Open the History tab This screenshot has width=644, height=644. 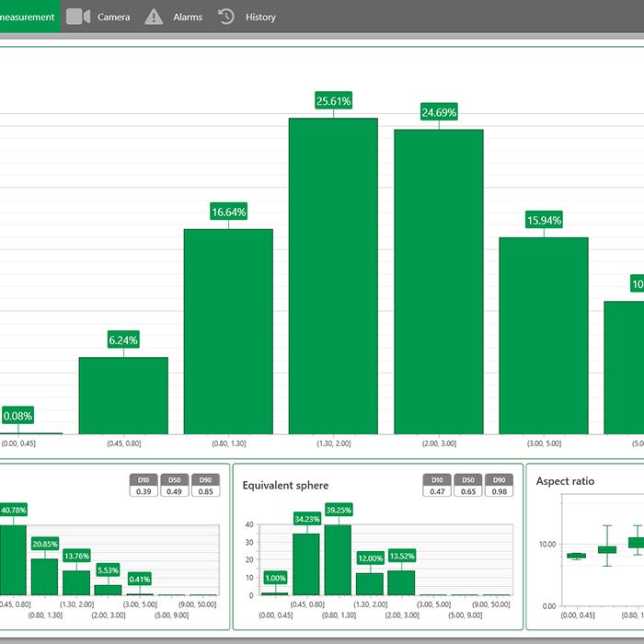260,17
